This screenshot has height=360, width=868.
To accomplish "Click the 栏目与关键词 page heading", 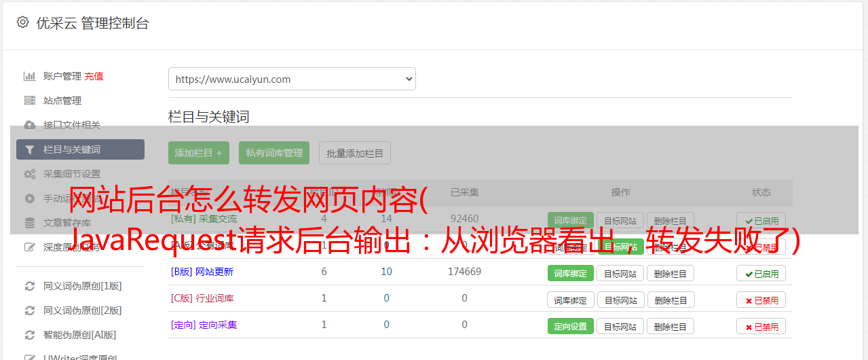I will pyautogui.click(x=209, y=117).
